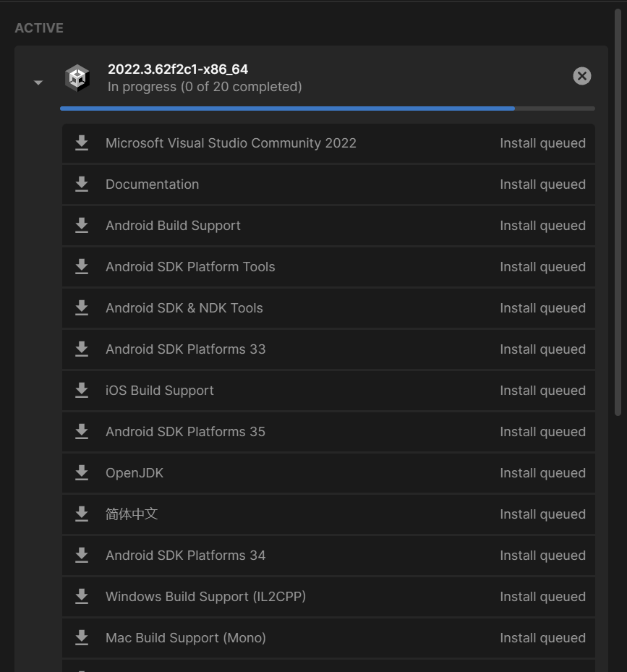Click the ACTIVE section heading

pyautogui.click(x=39, y=28)
